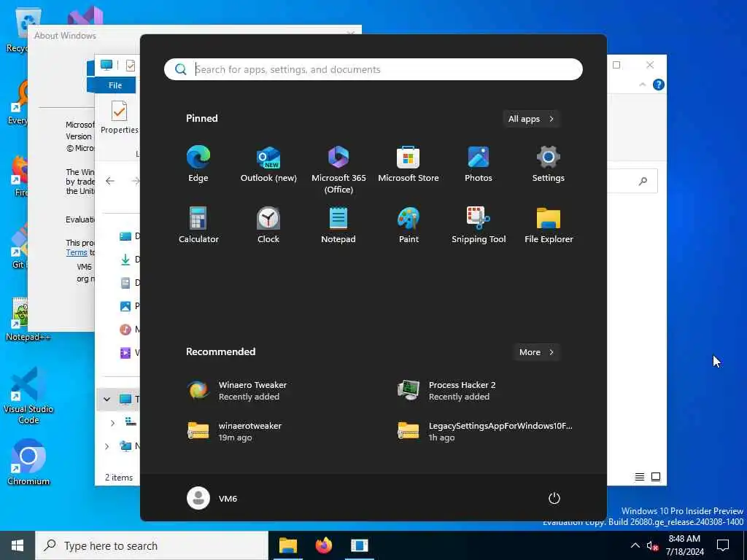This screenshot has width=747, height=560.
Task: Open Visual Studio Code desktop shortcut
Action: 28,396
